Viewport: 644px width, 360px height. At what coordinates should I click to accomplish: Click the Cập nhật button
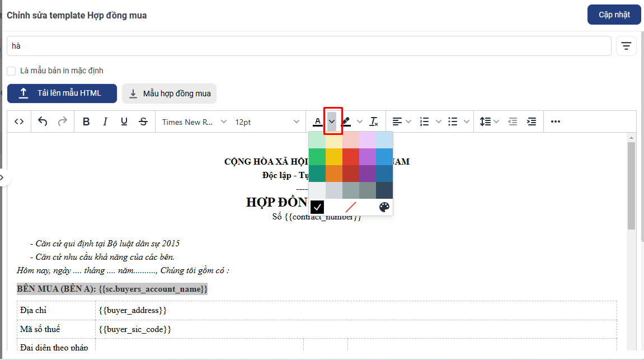[614, 15]
